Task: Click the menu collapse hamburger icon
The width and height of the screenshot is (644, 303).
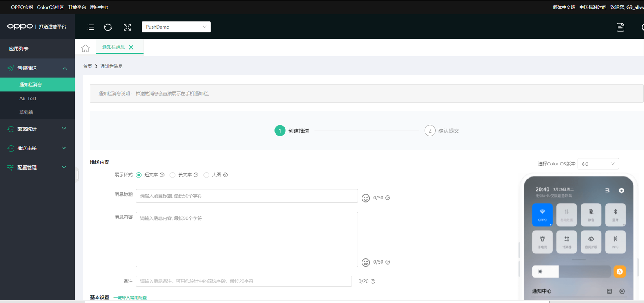Action: point(90,27)
